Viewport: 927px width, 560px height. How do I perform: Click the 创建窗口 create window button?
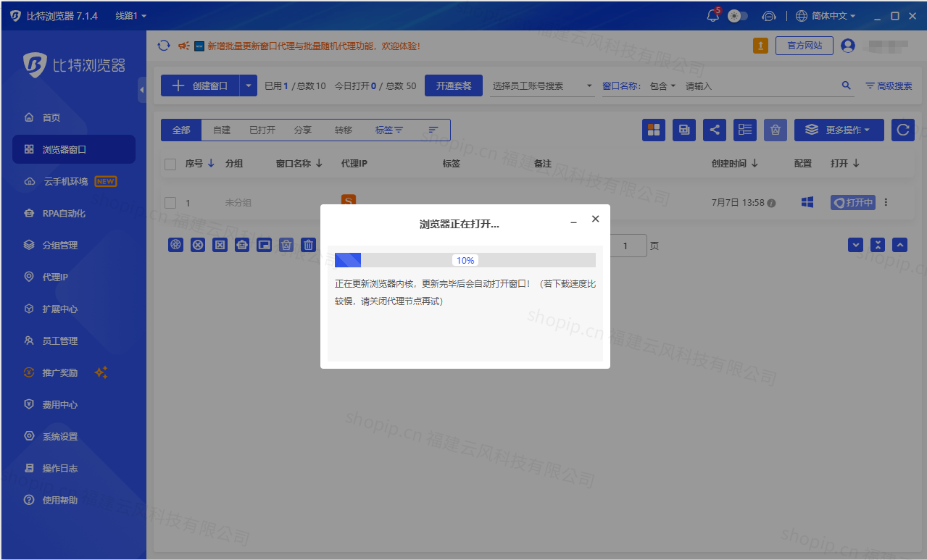click(x=200, y=85)
